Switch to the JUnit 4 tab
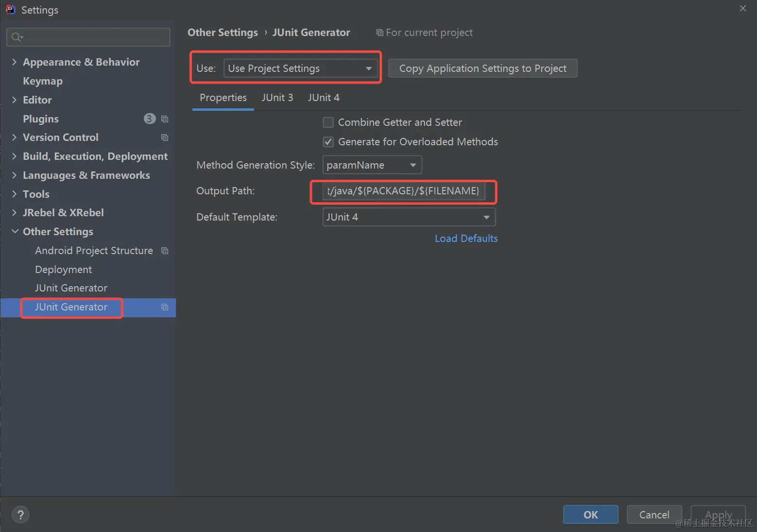Image resolution: width=757 pixels, height=532 pixels. tap(324, 98)
